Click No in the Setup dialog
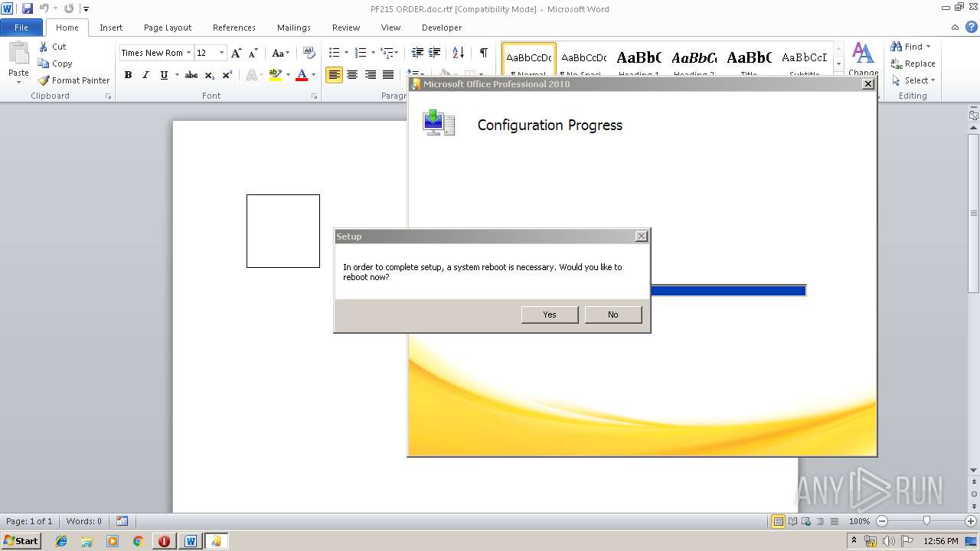This screenshot has height=551, width=980. [x=613, y=315]
